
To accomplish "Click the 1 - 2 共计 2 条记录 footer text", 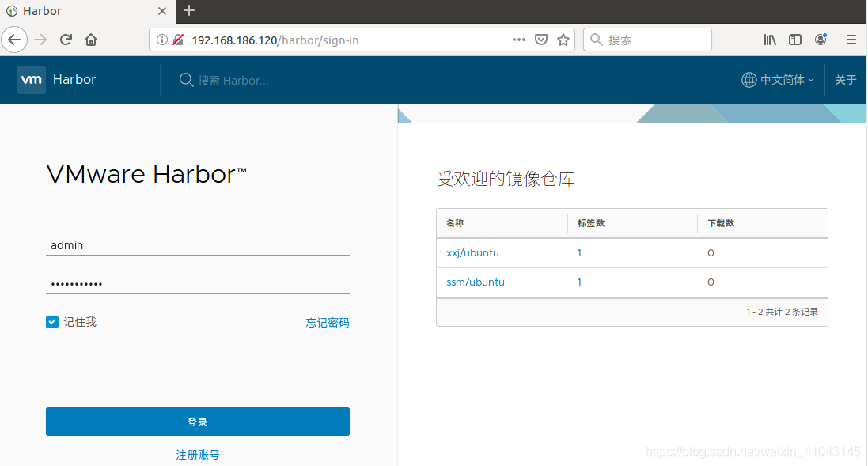I will click(783, 313).
